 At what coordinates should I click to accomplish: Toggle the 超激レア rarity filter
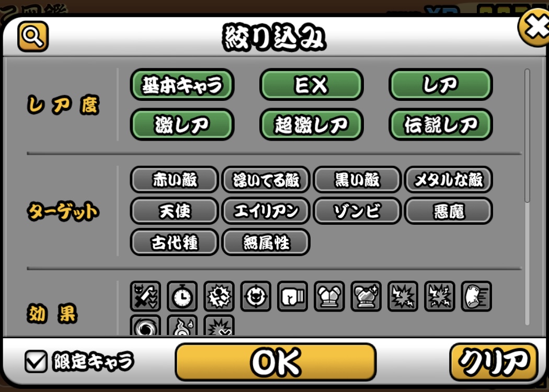click(x=311, y=124)
